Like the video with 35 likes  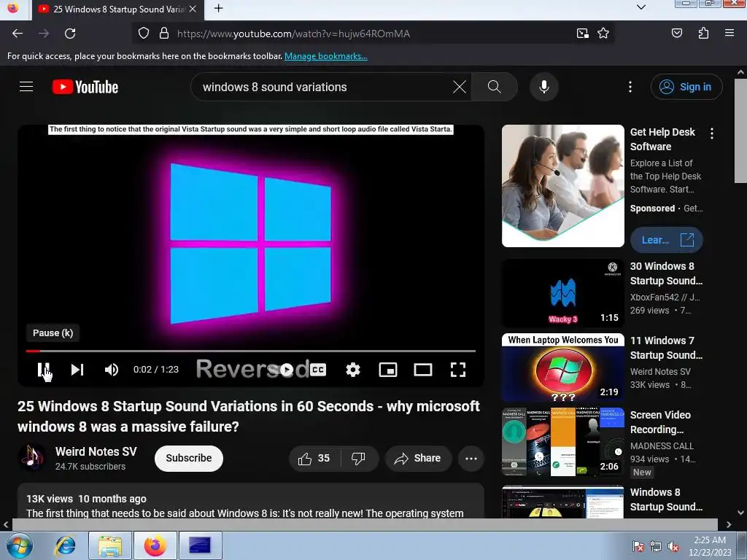pyautogui.click(x=314, y=458)
